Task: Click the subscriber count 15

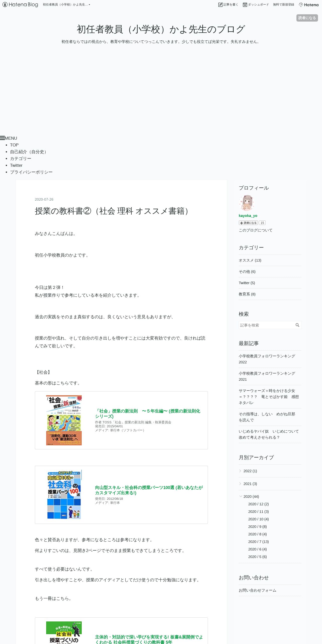Action: point(262,223)
